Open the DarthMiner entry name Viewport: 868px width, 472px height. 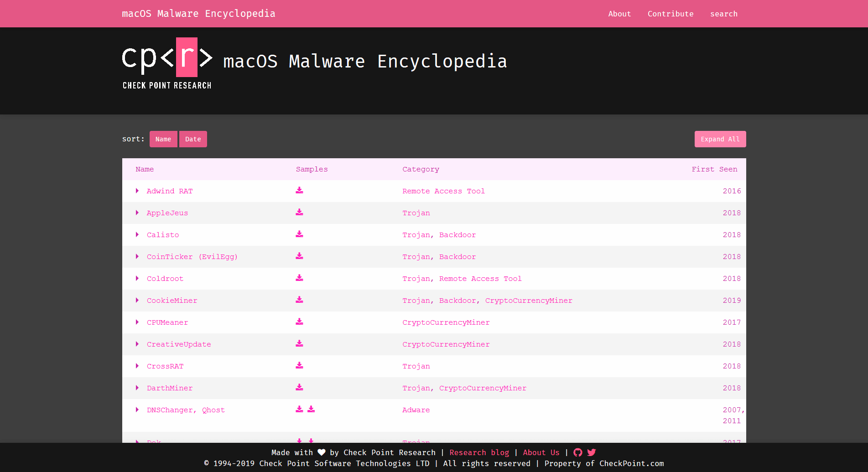click(170, 388)
